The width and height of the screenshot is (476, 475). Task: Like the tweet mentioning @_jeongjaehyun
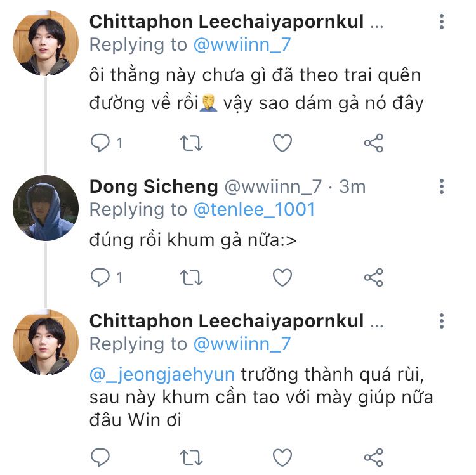point(282,457)
